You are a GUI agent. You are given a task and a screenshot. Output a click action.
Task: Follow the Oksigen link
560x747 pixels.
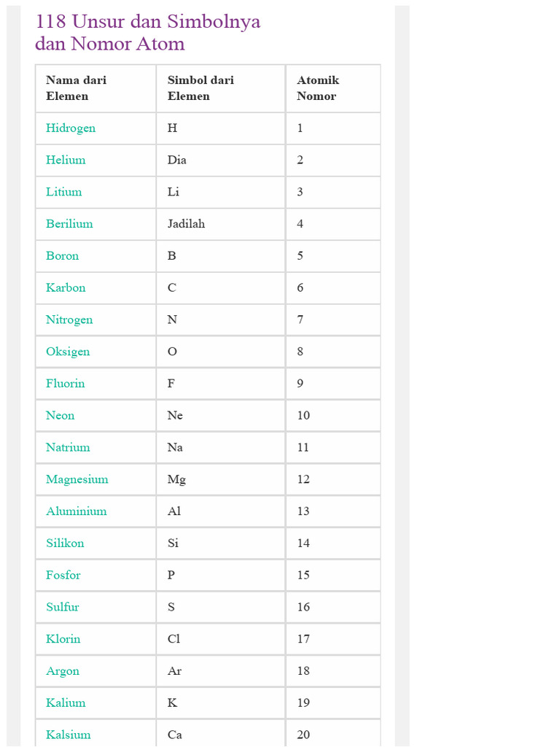[68, 352]
